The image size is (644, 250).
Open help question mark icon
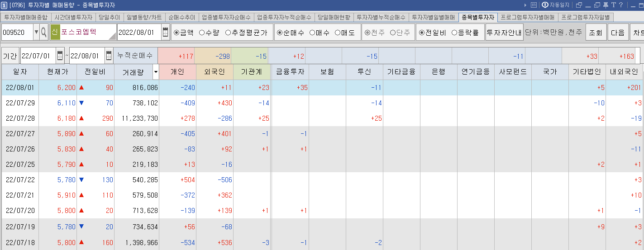tap(620, 5)
